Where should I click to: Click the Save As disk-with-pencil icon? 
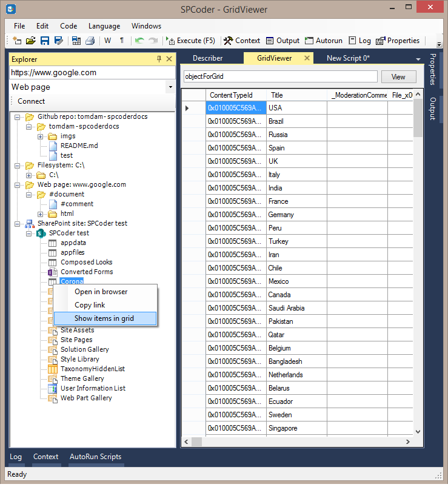pyautogui.click(x=58, y=41)
